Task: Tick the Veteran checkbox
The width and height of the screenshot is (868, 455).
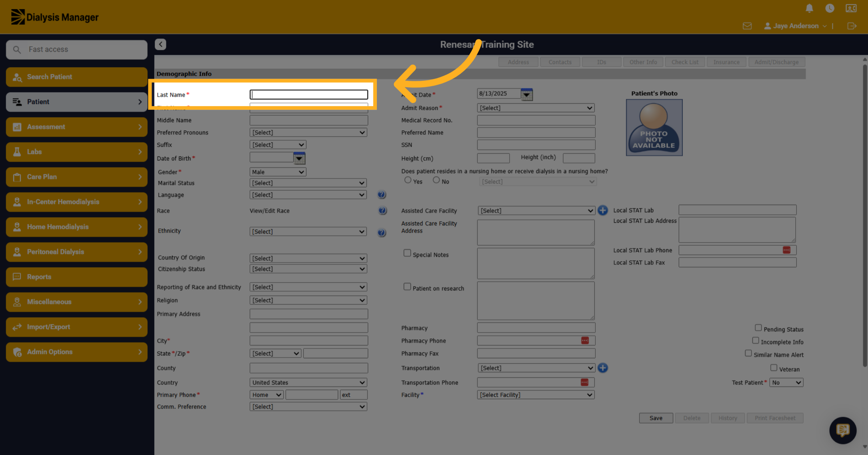Action: (x=774, y=368)
